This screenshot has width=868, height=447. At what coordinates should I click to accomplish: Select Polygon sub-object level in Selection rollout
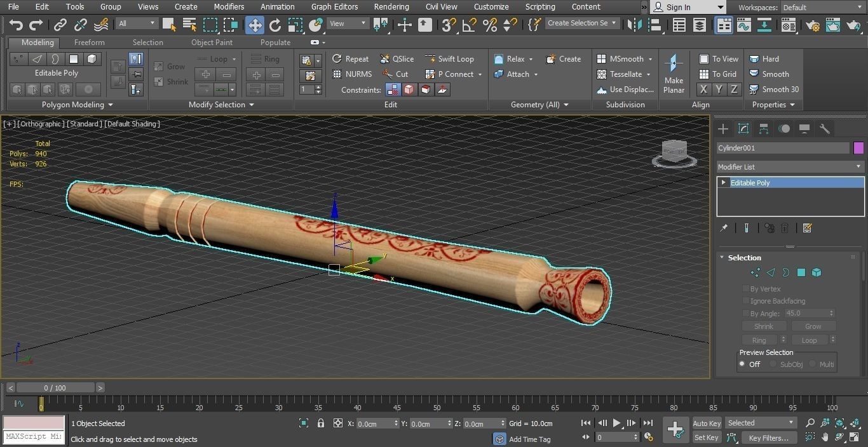pos(801,272)
